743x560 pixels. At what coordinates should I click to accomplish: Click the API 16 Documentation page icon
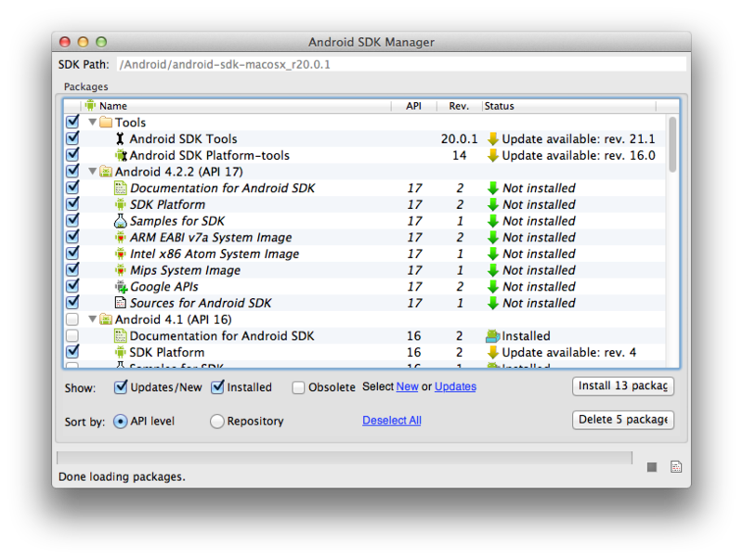121,336
